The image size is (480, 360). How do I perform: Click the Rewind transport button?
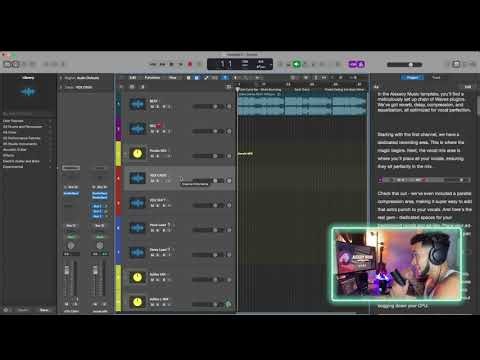click(153, 64)
